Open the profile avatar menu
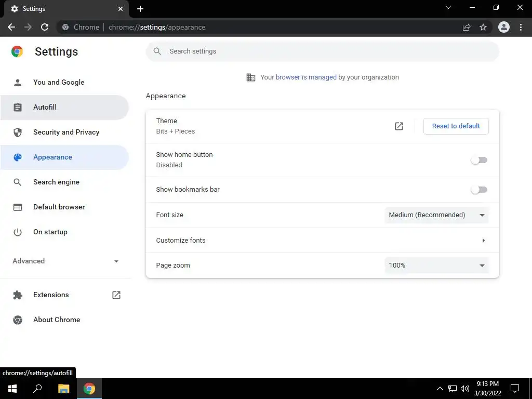 tap(504, 27)
